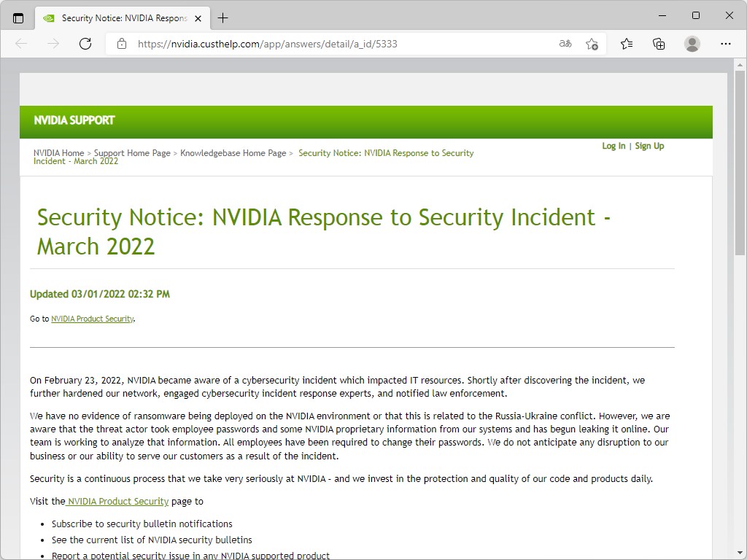Go to NVIDIA Home breadcrumb
The height and width of the screenshot is (560, 747).
58,153
